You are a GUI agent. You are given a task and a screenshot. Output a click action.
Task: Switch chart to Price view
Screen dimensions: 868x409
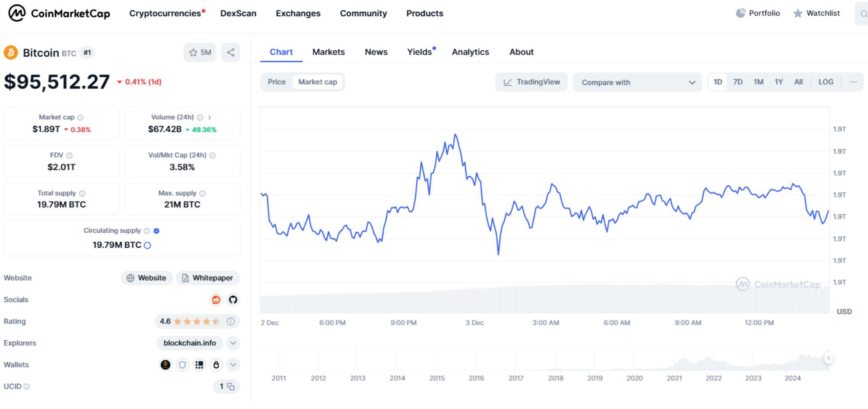(x=276, y=82)
